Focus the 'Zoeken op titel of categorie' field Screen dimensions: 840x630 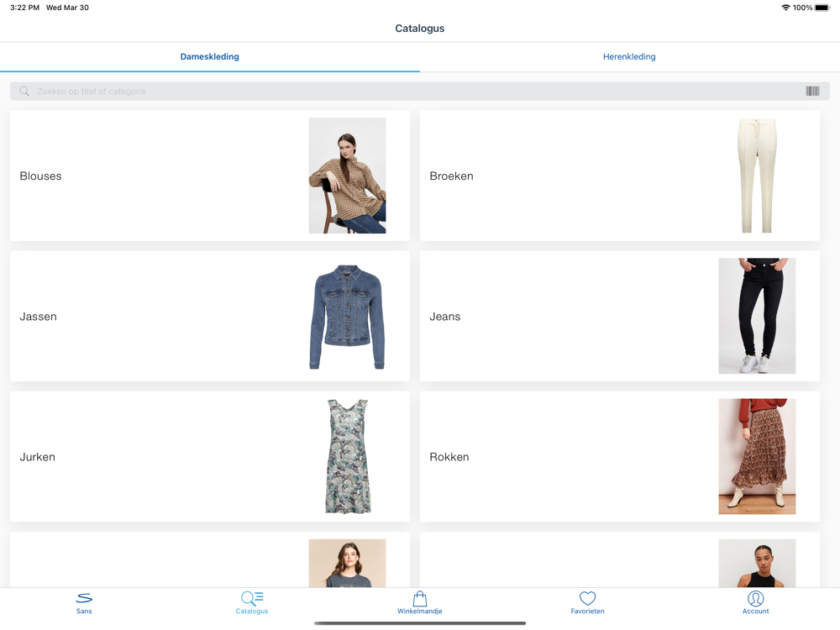[x=420, y=91]
